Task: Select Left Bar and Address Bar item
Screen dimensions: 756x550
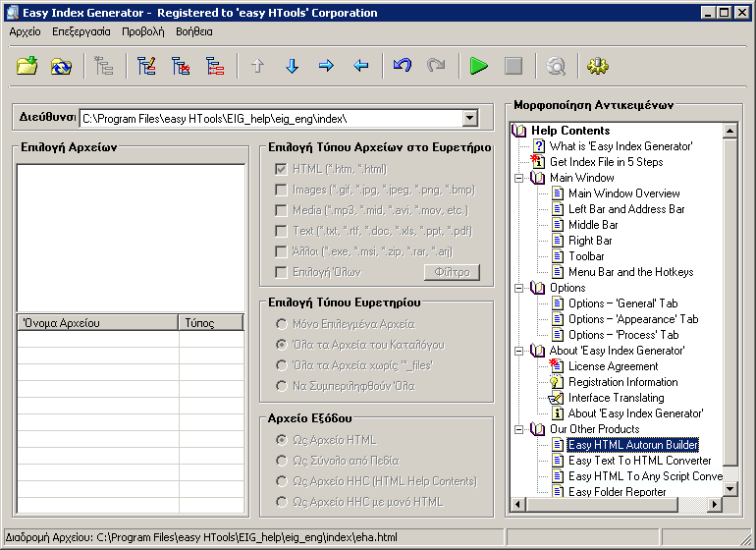Action: click(x=626, y=209)
